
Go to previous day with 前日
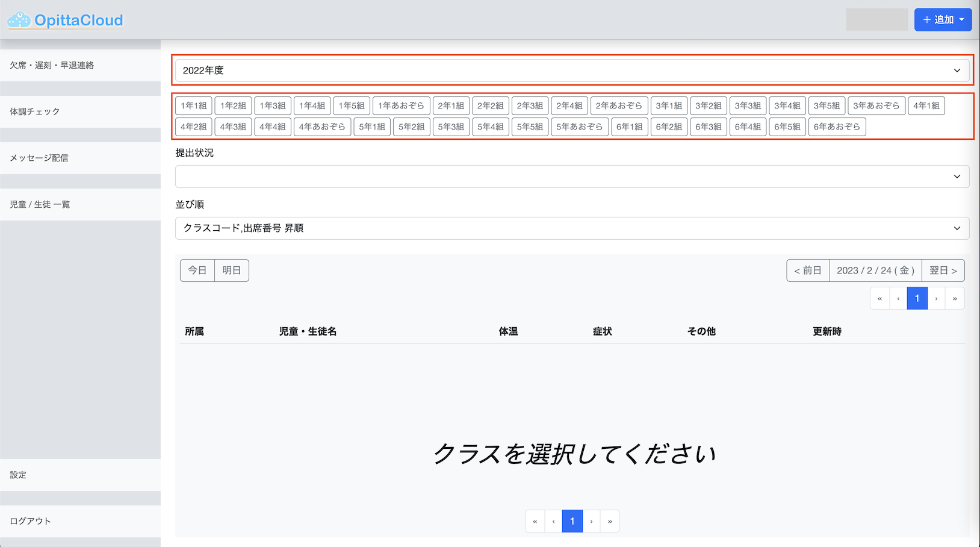click(x=808, y=270)
